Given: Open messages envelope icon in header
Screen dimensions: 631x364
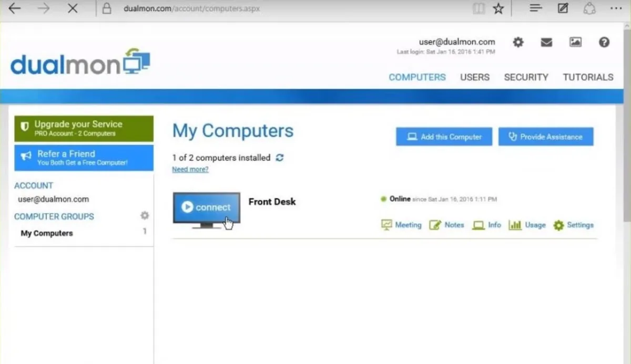Looking at the screenshot, I should point(546,43).
